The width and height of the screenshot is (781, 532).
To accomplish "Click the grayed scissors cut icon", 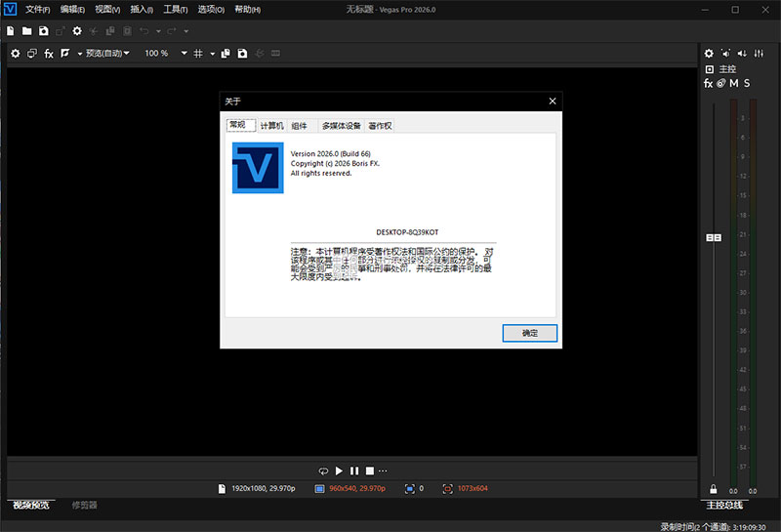I will coord(94,31).
